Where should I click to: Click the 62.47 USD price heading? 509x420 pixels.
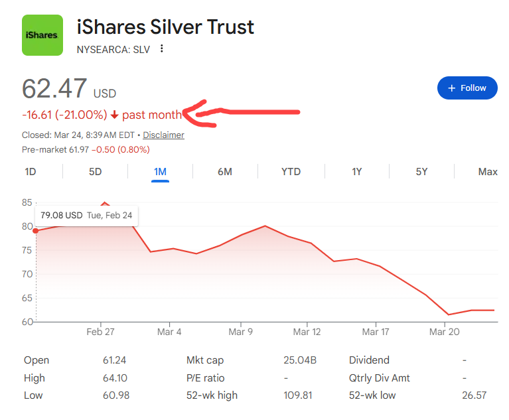coord(69,89)
